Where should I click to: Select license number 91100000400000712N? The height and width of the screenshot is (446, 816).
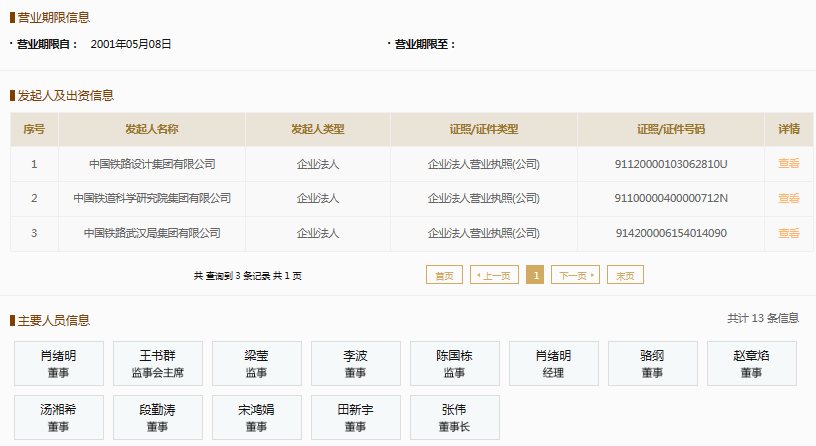pos(671,198)
